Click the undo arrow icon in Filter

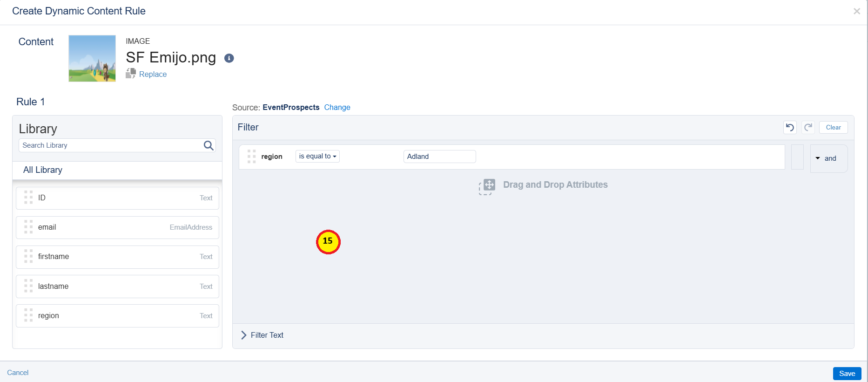coord(790,128)
